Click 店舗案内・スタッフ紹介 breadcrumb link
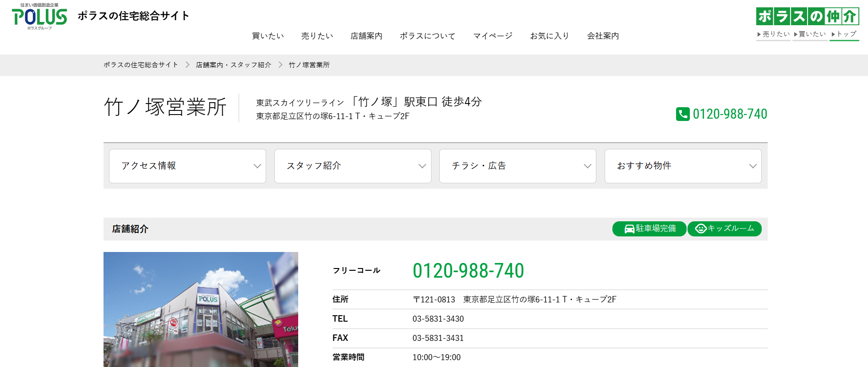 point(234,65)
